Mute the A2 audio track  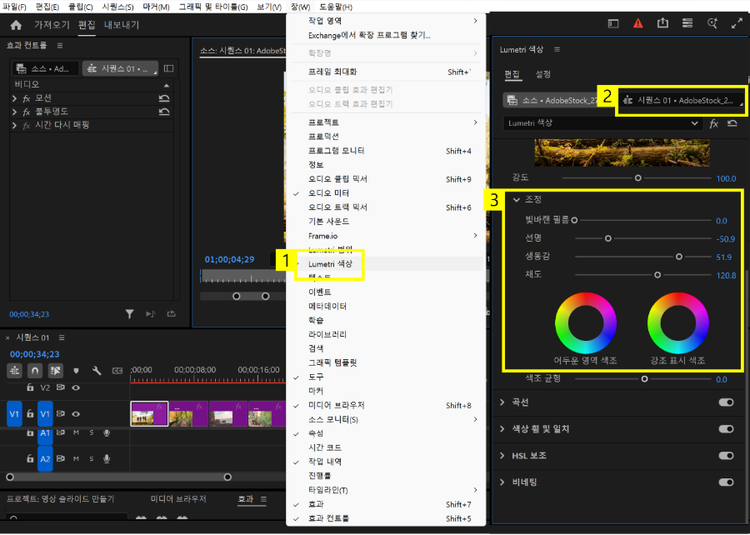coord(76,459)
